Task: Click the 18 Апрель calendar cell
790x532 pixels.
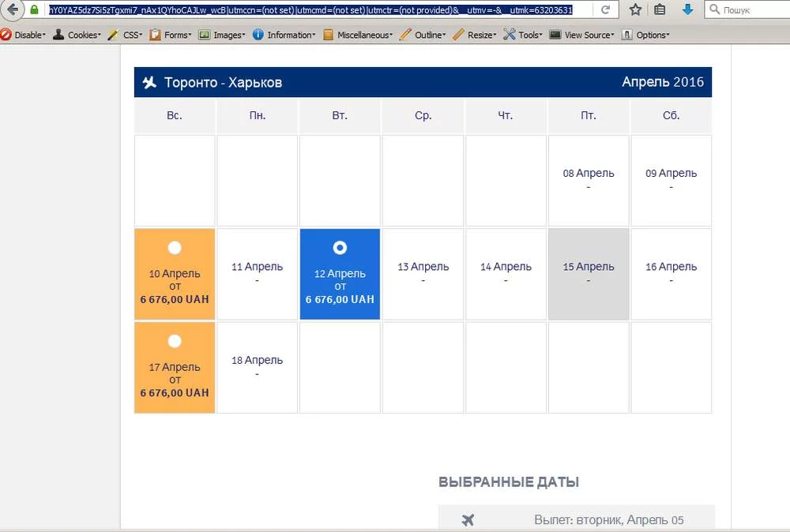Action: [x=257, y=367]
